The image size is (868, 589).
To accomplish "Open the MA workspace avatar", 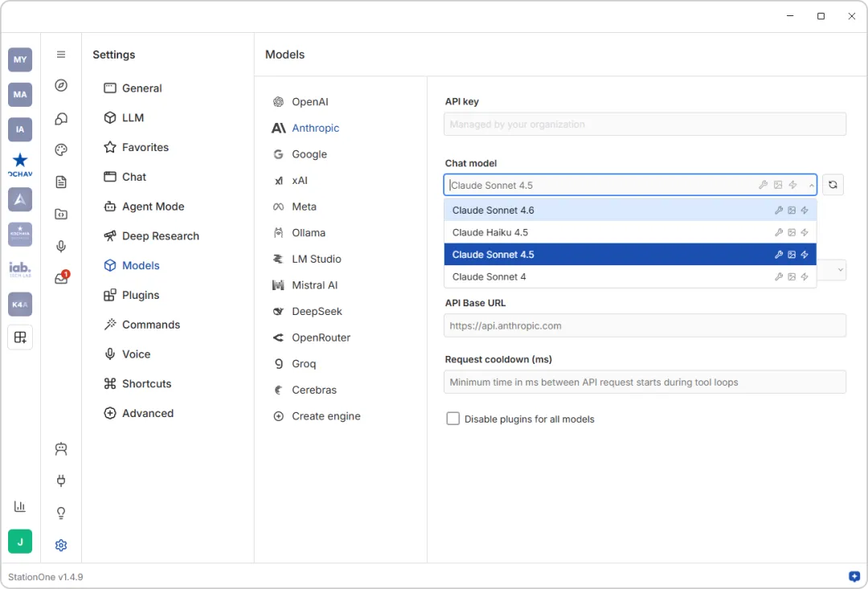I will pos(20,95).
